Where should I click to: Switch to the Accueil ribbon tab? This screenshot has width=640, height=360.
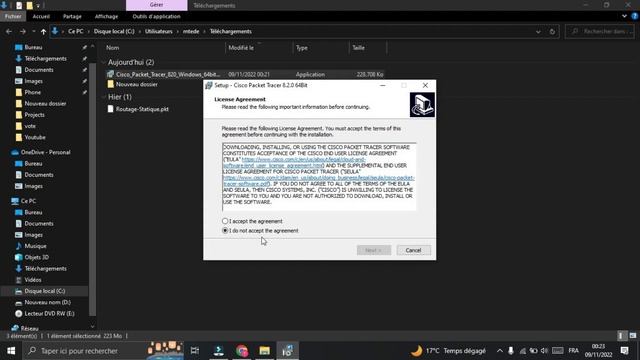click(41, 16)
